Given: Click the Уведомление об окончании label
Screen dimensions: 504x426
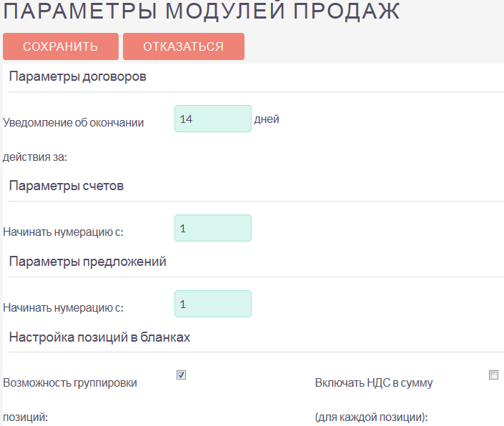Looking at the screenshot, I should pyautogui.click(x=74, y=123).
